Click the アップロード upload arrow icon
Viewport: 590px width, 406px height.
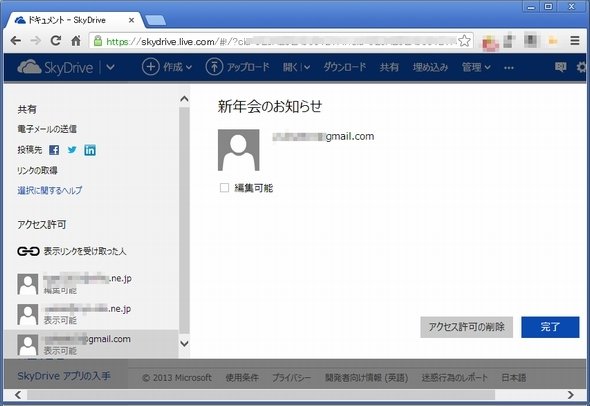[x=214, y=67]
